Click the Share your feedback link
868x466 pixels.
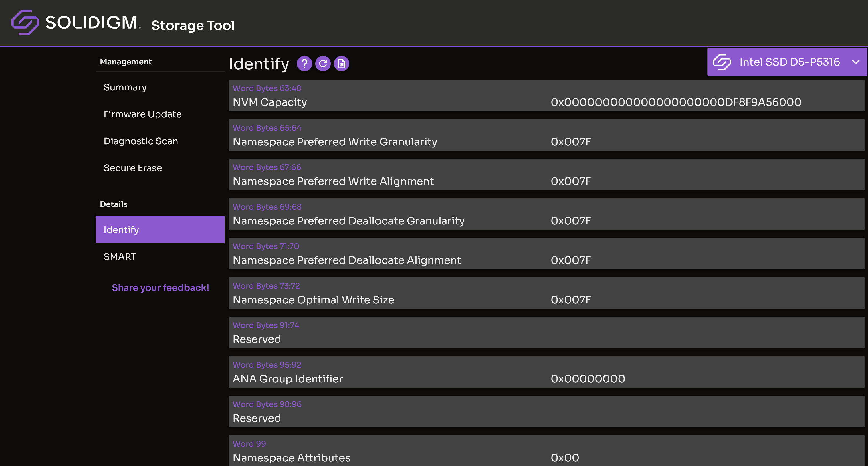click(x=160, y=288)
